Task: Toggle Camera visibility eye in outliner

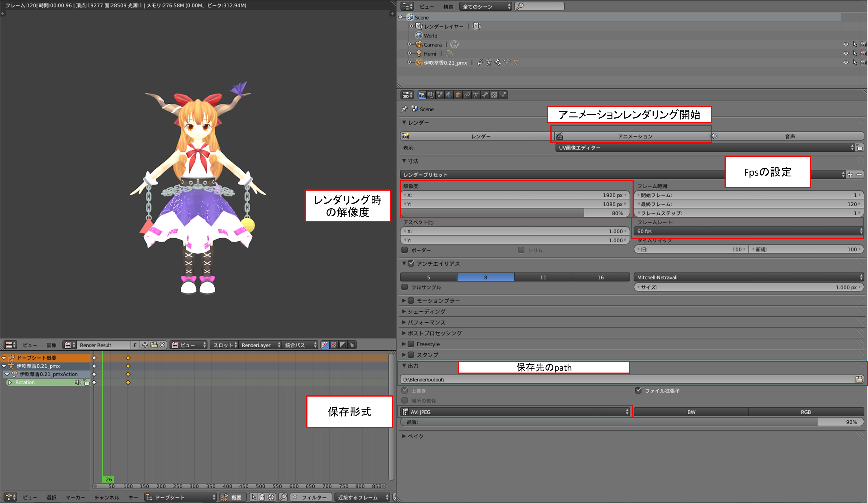Action: 846,45
